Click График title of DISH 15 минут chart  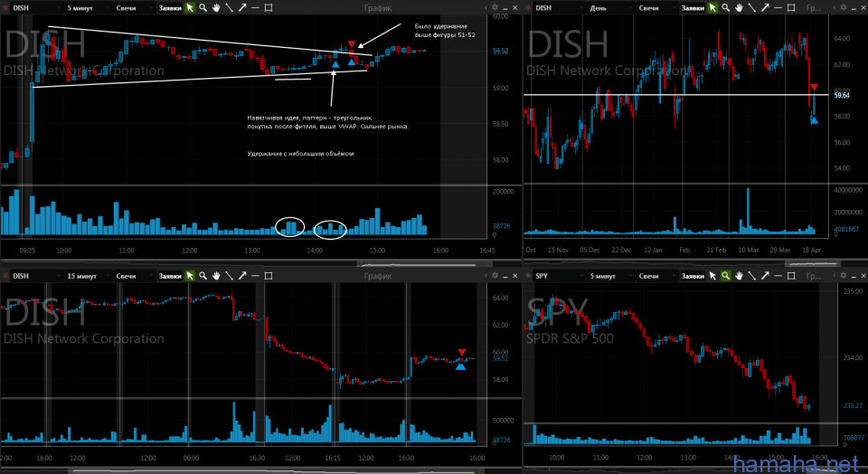378,276
